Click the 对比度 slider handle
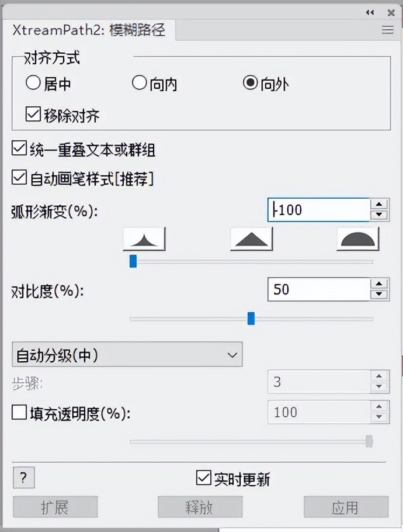Image resolution: width=403 pixels, height=532 pixels. coord(251,318)
